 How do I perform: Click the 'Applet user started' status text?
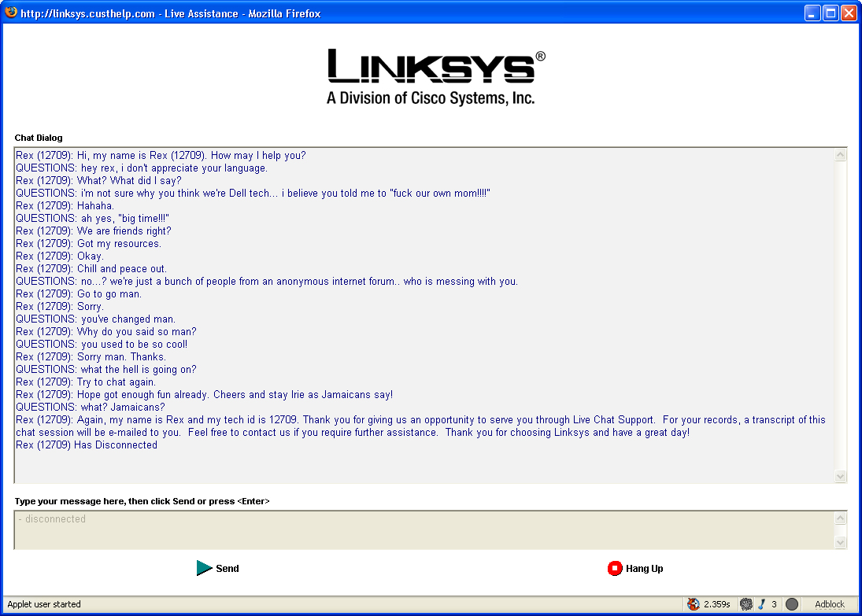click(x=44, y=604)
